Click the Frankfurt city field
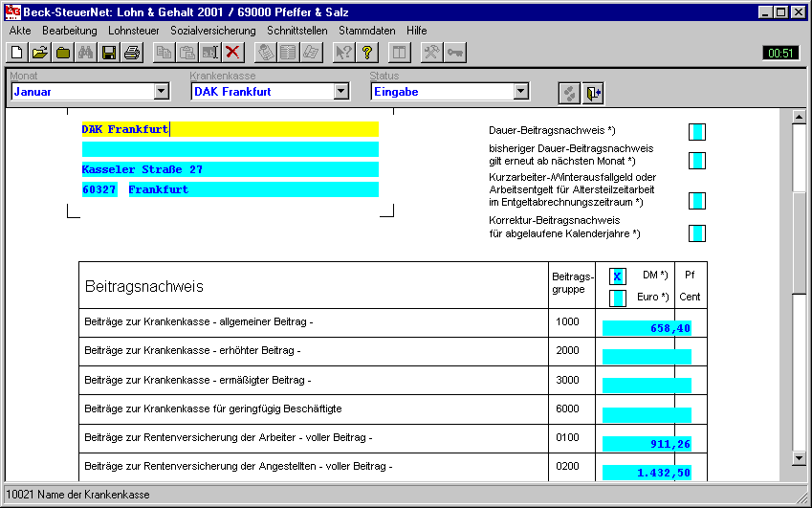The image size is (812, 508). point(253,189)
